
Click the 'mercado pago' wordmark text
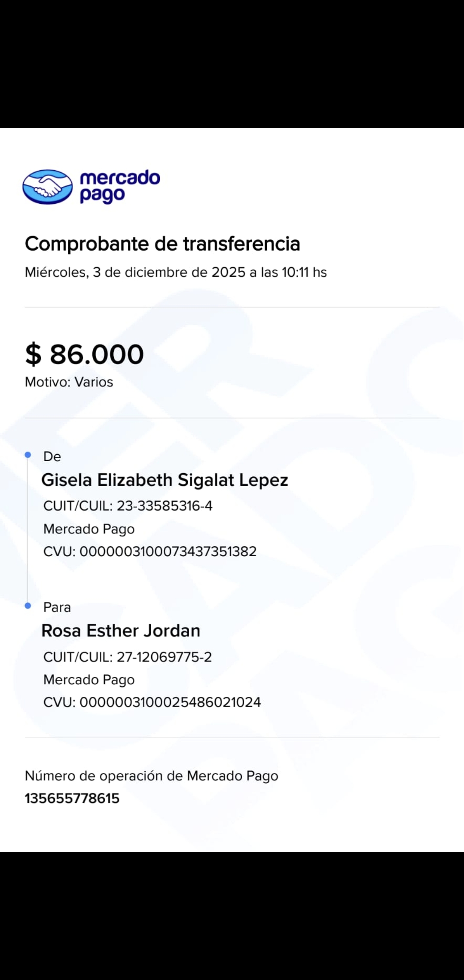tap(120, 186)
